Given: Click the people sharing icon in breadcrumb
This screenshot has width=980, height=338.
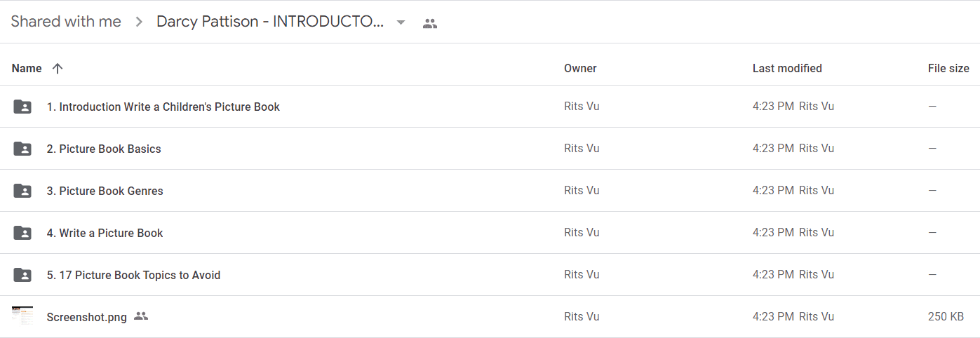Looking at the screenshot, I should (x=430, y=23).
